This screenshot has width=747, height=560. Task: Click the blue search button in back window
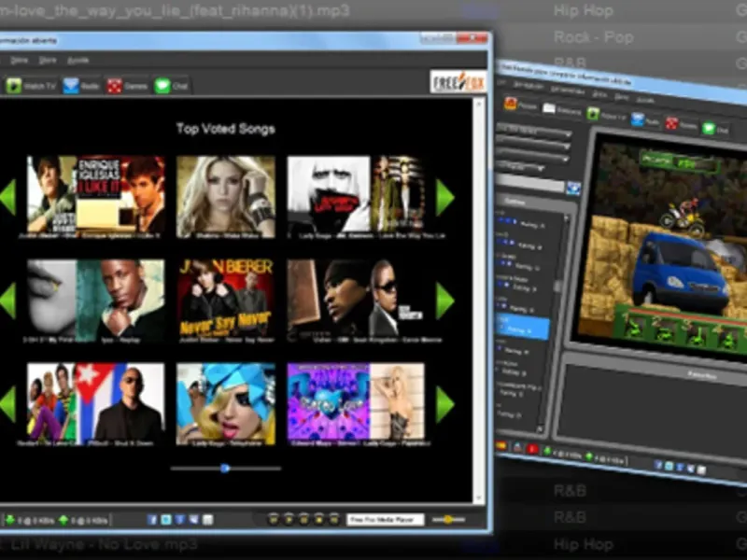click(x=573, y=189)
